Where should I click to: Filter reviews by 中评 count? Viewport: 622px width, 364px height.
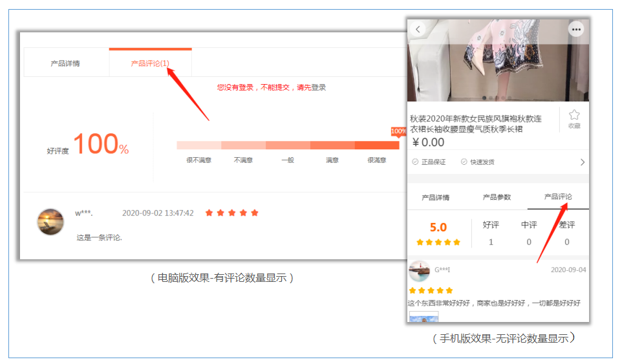coord(529,233)
